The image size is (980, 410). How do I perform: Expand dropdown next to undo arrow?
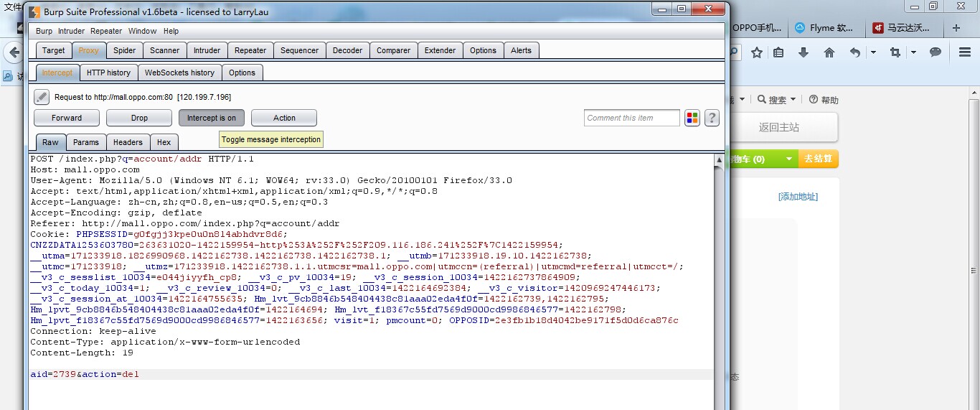873,52
